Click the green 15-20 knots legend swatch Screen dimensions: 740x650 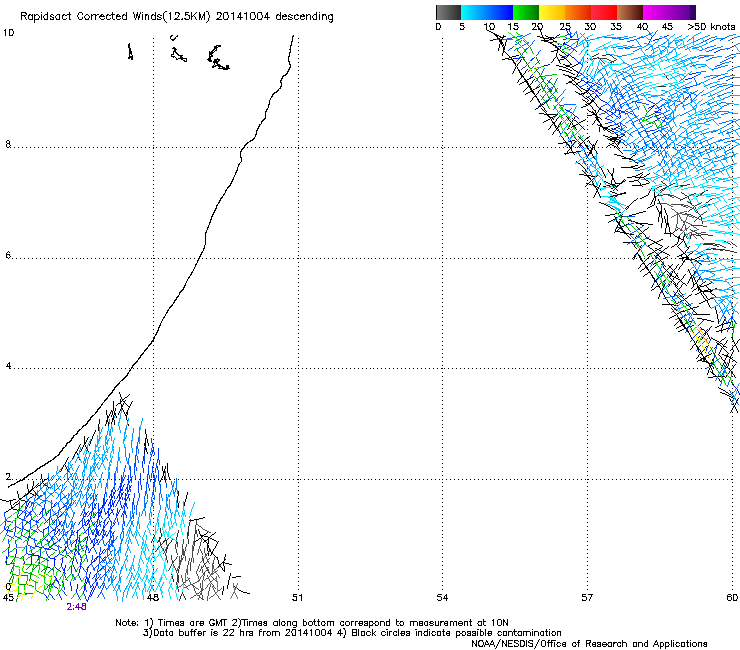click(526, 12)
